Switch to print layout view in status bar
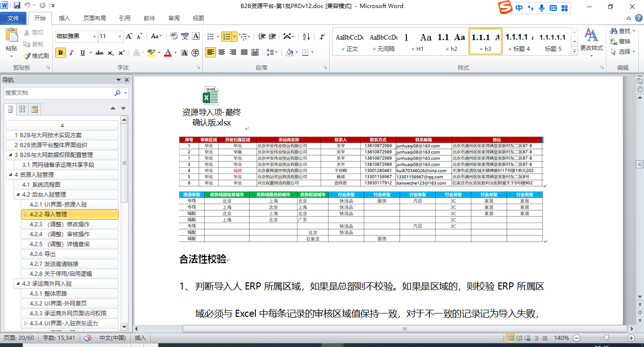This screenshot has height=347, width=644. 511,338
